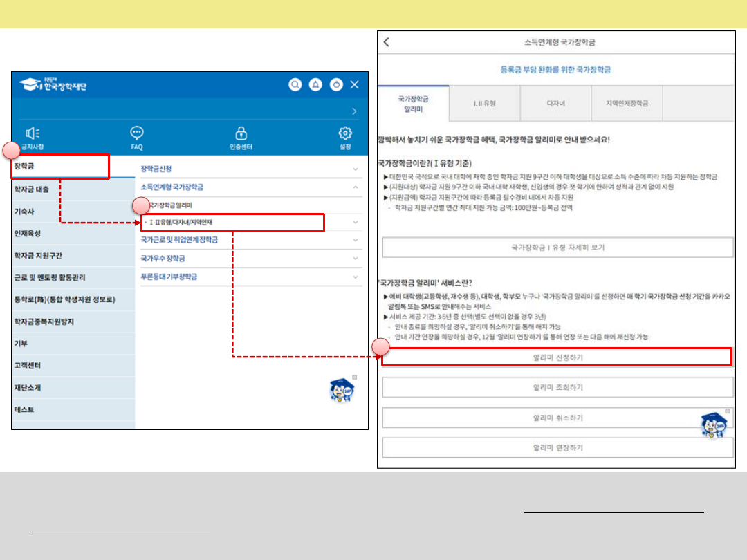Click the 공지사항 megaphone icon
Image resolution: width=747 pixels, height=560 pixels.
click(33, 133)
